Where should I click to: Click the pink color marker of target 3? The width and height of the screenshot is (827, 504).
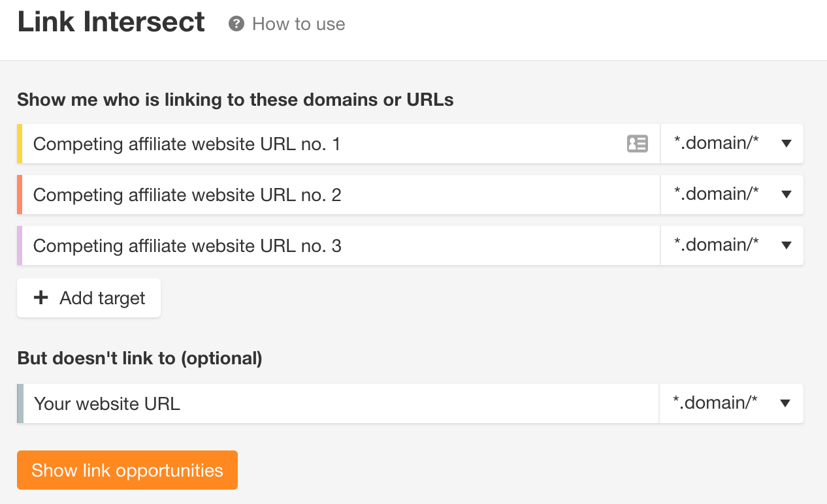(20, 245)
